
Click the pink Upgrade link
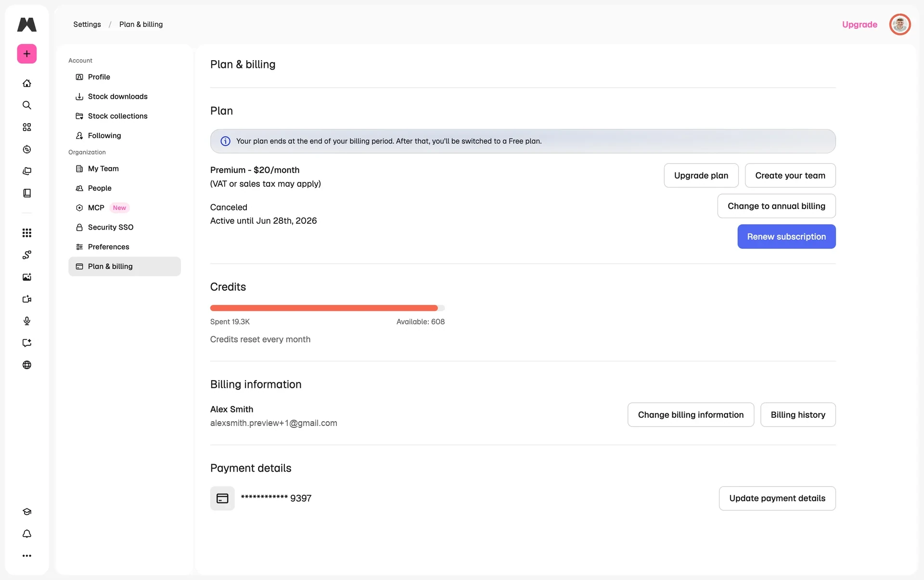tap(860, 25)
